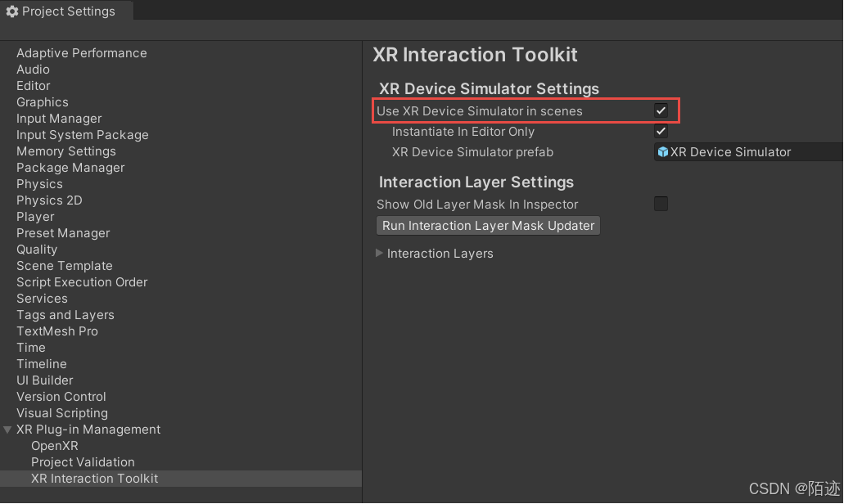
Task: Toggle Use XR Device Simulator in scenes checkbox
Action: 661,110
